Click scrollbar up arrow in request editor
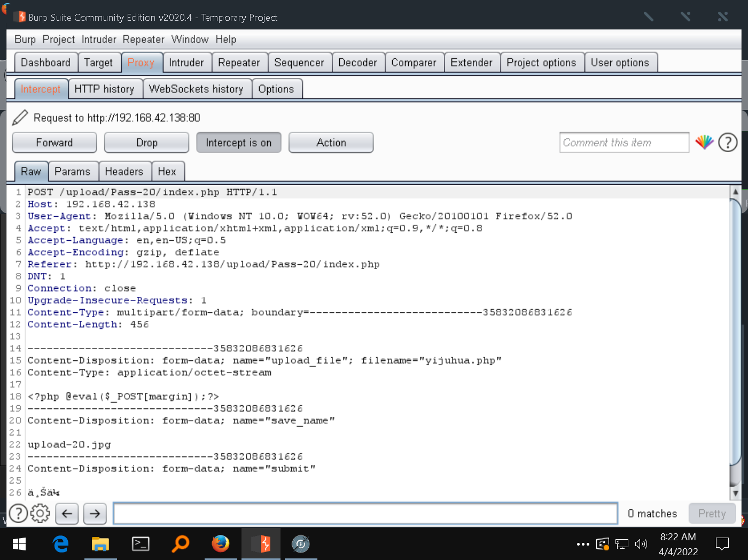This screenshot has height=560, width=748. 735,192
